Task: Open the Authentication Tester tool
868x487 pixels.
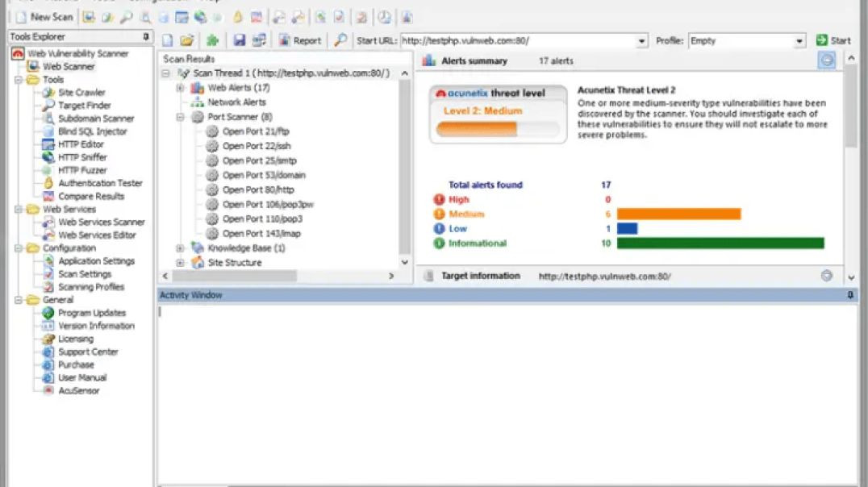Action: pos(100,183)
